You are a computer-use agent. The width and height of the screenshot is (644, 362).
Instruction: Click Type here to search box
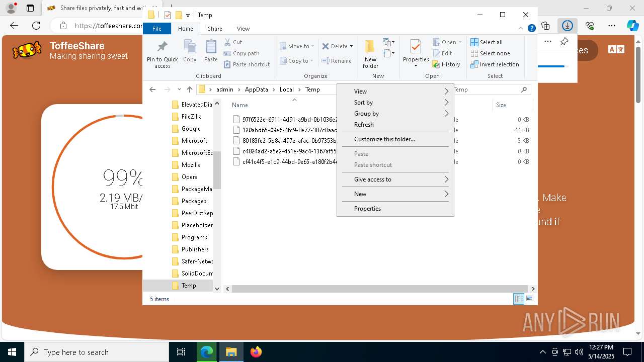[x=97, y=352]
